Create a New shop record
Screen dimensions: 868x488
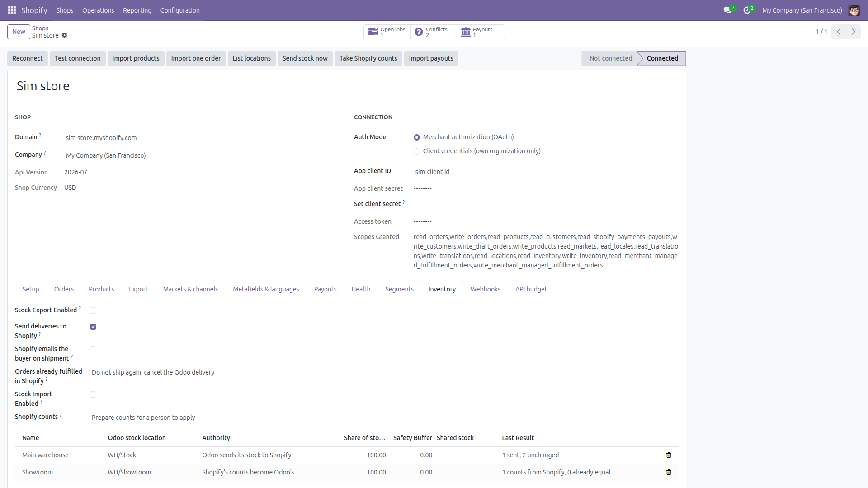coord(19,32)
